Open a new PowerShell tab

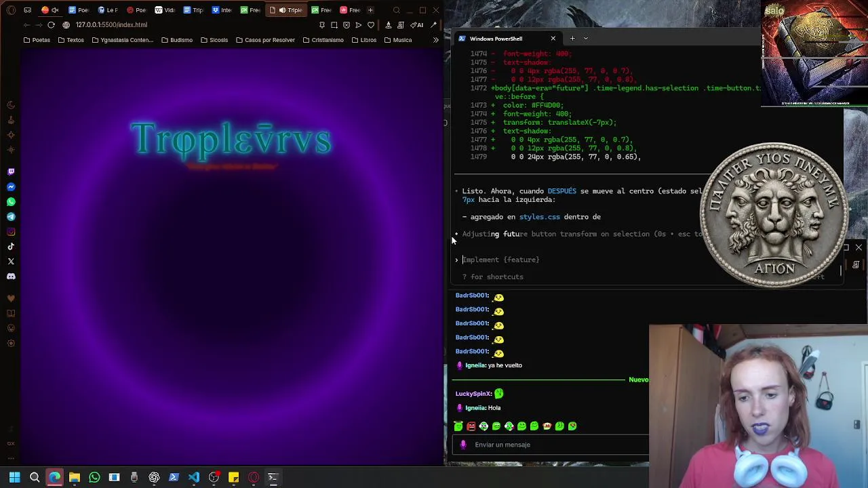click(572, 39)
